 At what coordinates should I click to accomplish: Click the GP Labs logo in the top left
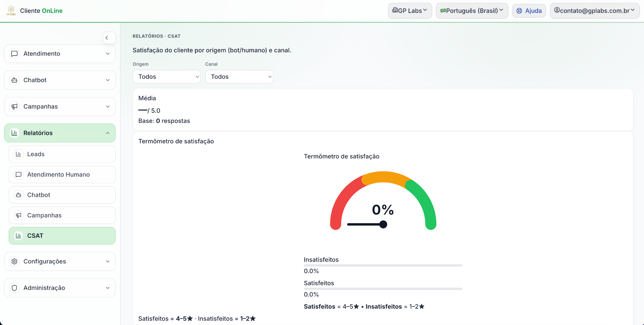click(11, 10)
